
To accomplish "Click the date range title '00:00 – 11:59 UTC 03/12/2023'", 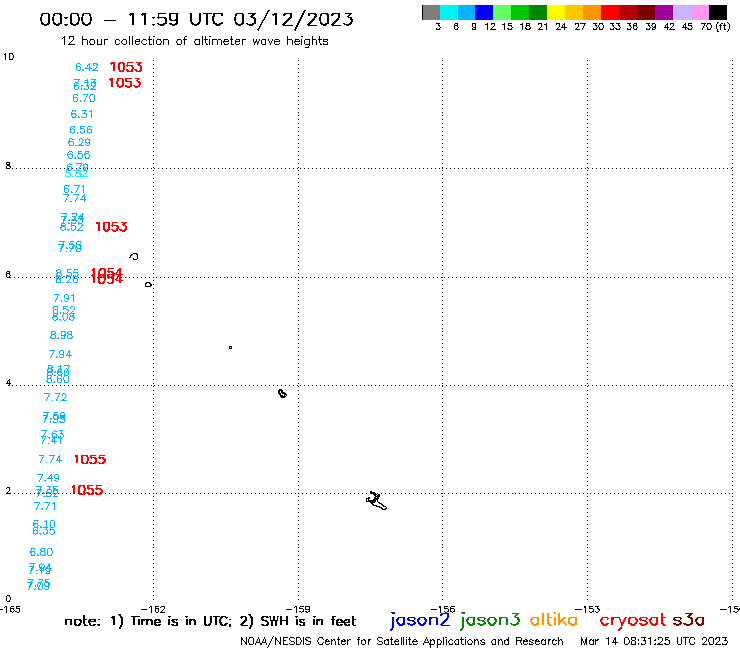I will click(x=196, y=19).
